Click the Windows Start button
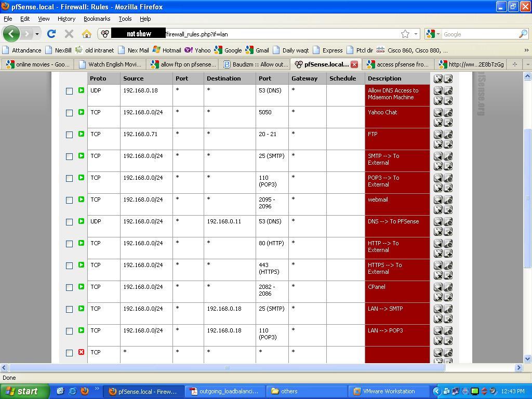 (24, 391)
